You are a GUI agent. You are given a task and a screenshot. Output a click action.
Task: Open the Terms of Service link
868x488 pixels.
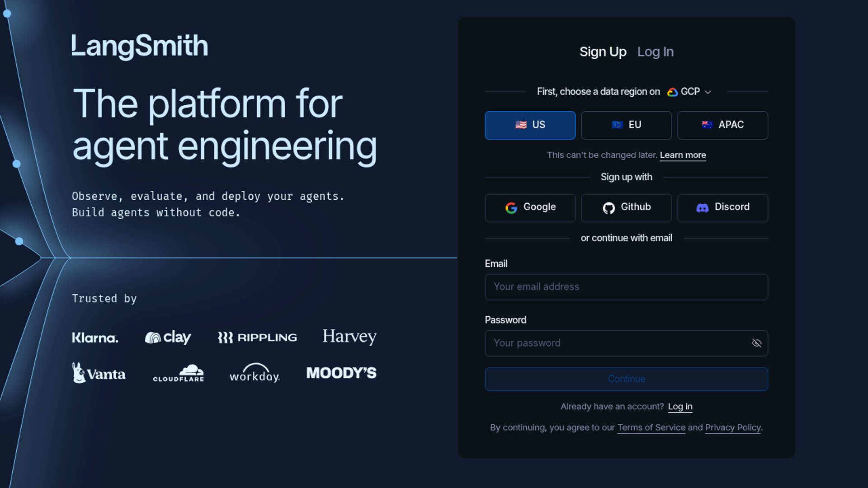coord(651,427)
